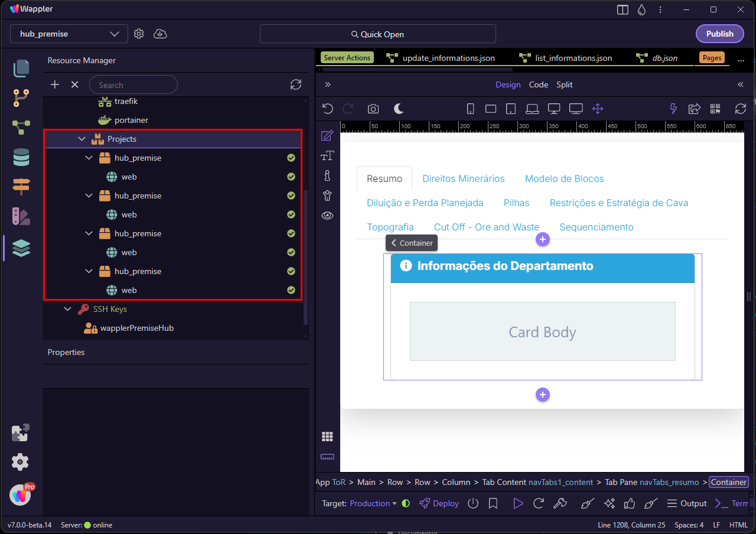Run the project with play icon
This screenshot has height=534, width=756.
point(518,504)
